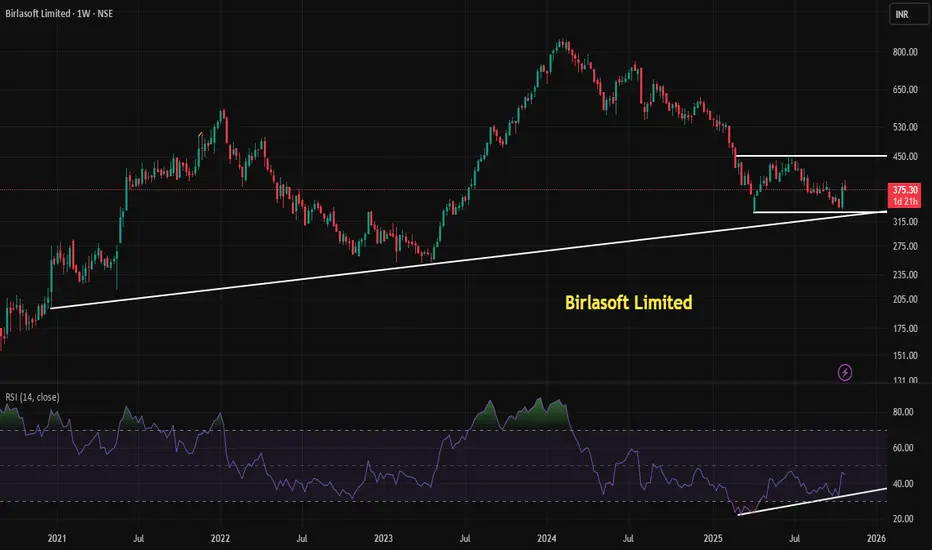The height and width of the screenshot is (550, 932).
Task: Select the RSI (14, close) indicator label
Action: click(32, 397)
